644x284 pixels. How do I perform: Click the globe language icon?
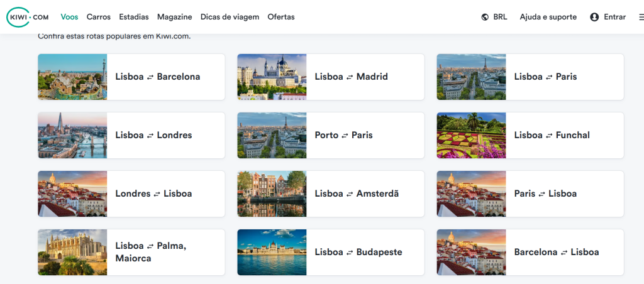[485, 17]
